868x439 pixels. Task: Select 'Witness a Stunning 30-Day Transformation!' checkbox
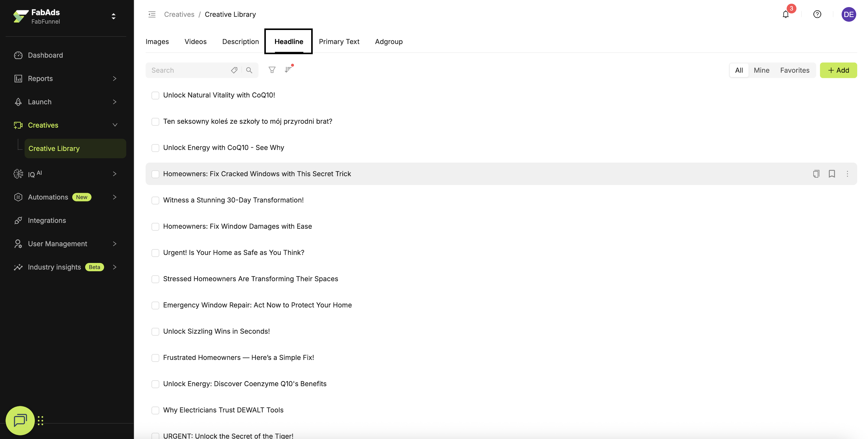pyautogui.click(x=155, y=201)
